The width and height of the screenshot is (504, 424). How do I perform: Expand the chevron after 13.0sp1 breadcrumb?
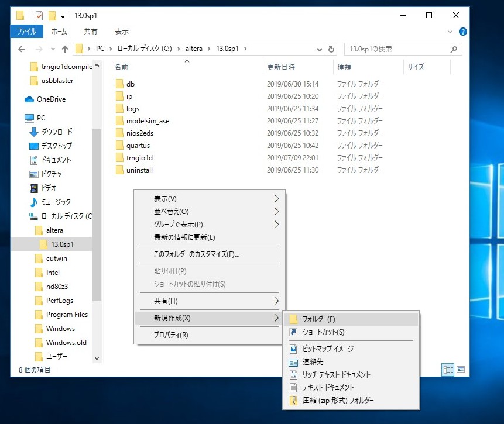pos(245,49)
